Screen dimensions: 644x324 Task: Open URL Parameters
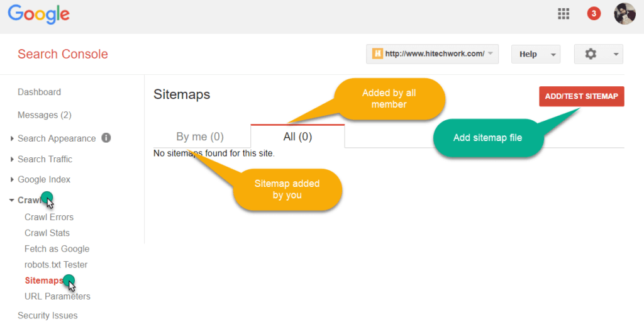57,296
